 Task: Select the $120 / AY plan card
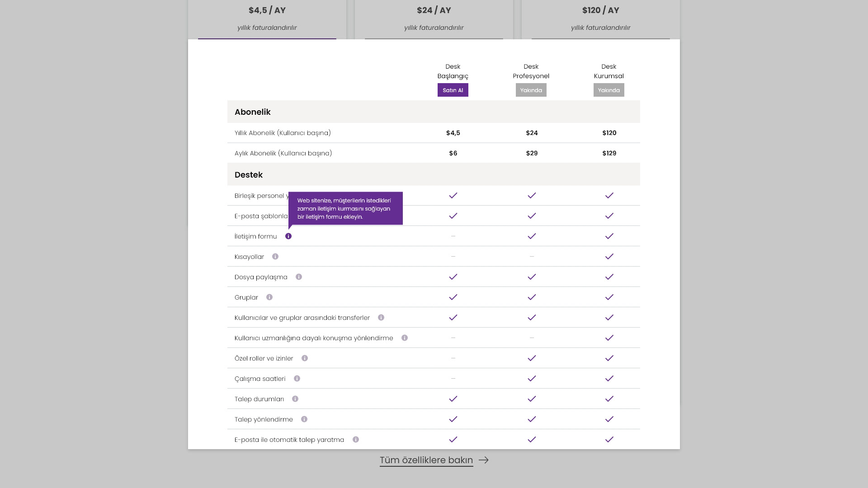(600, 18)
